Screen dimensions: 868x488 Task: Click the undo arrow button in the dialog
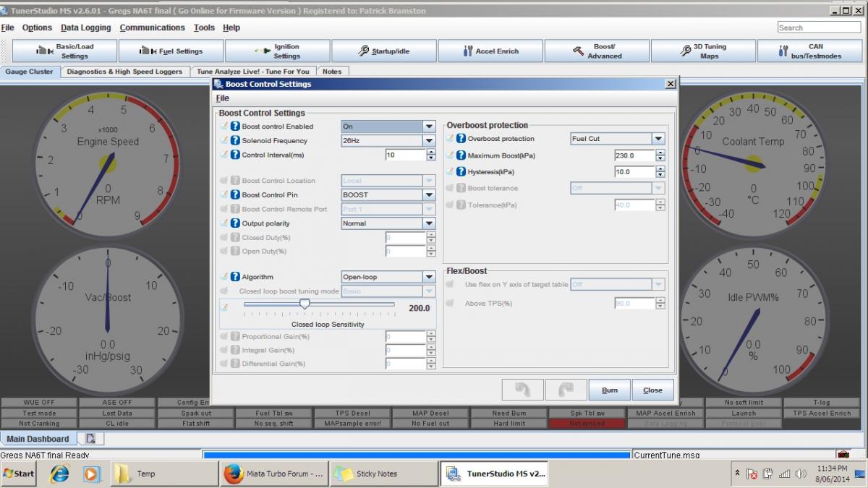pyautogui.click(x=522, y=390)
